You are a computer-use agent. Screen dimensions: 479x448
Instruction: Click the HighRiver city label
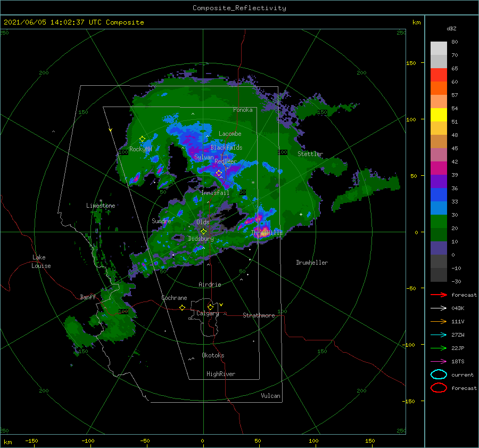point(221,374)
